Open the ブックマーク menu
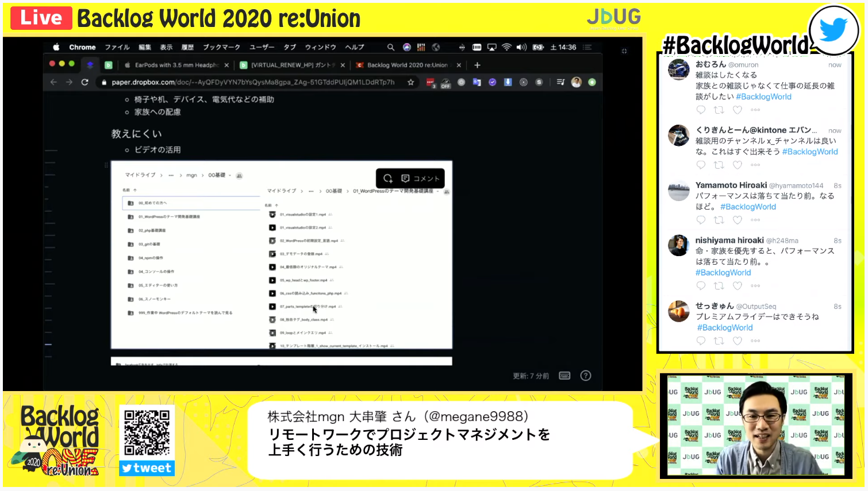Viewport: 868px width, 491px height. (x=221, y=47)
